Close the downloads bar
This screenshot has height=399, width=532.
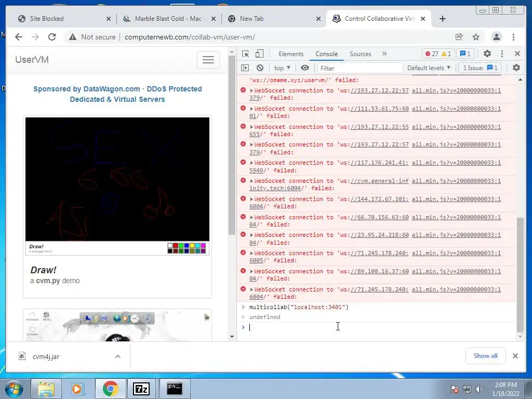click(x=515, y=356)
